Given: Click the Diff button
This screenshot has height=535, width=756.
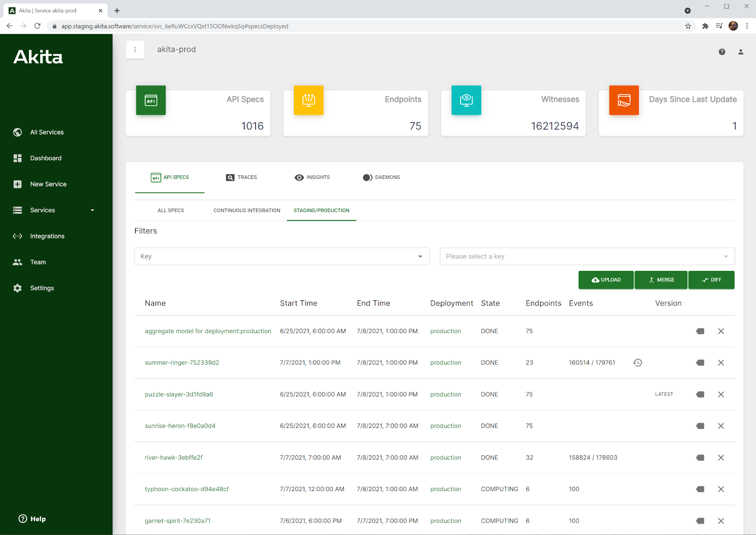Looking at the screenshot, I should click(711, 280).
